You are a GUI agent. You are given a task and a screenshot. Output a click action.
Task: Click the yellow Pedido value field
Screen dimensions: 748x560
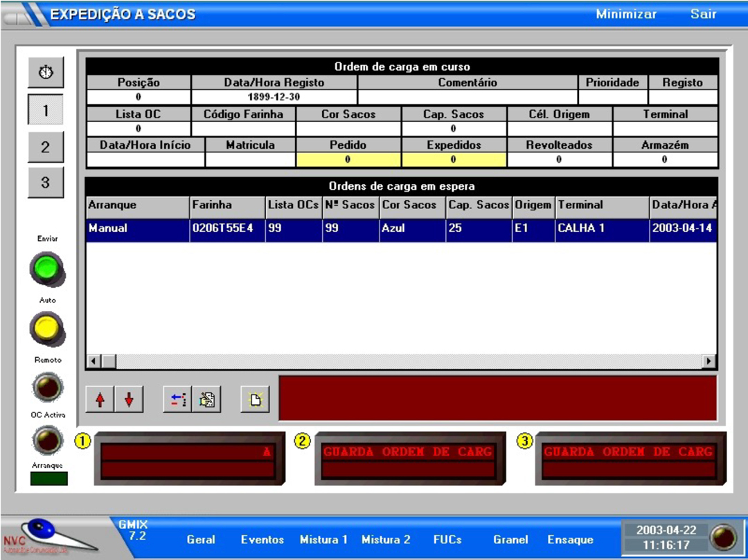[x=348, y=159]
